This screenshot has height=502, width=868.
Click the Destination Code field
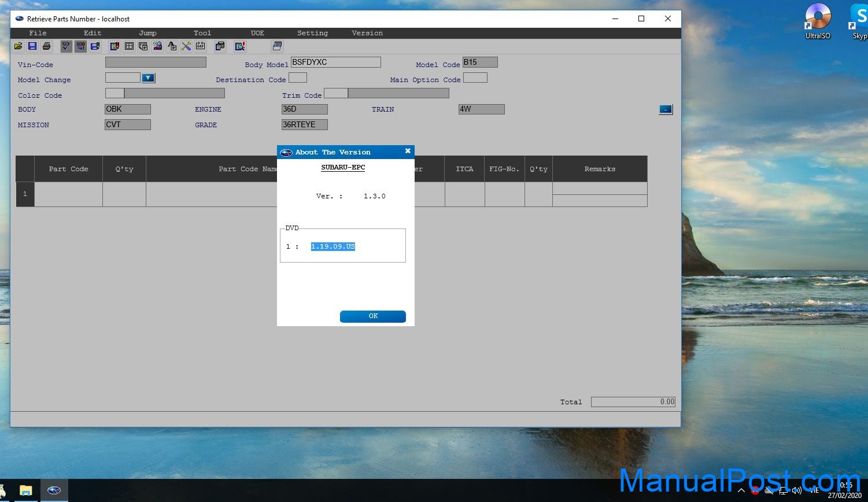click(x=298, y=77)
